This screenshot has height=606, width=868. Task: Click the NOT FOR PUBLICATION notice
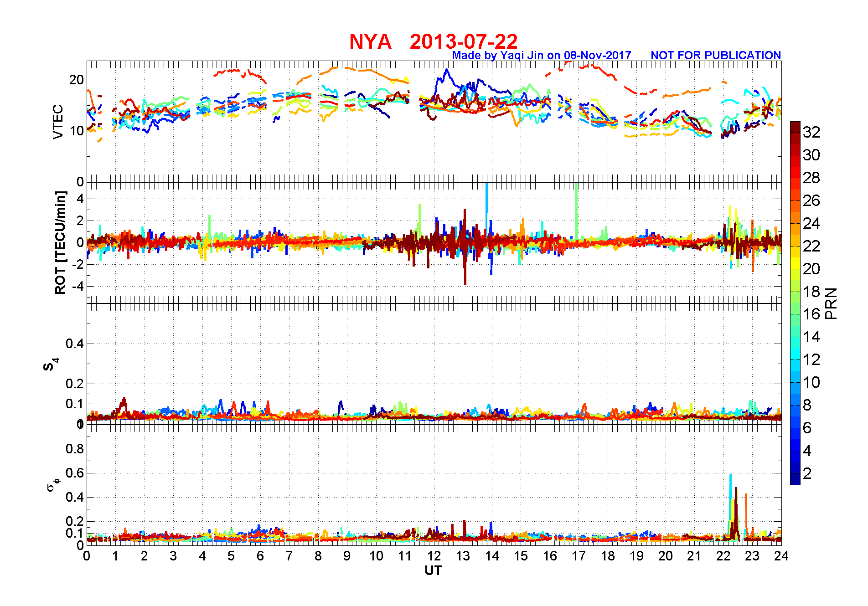[716, 55]
